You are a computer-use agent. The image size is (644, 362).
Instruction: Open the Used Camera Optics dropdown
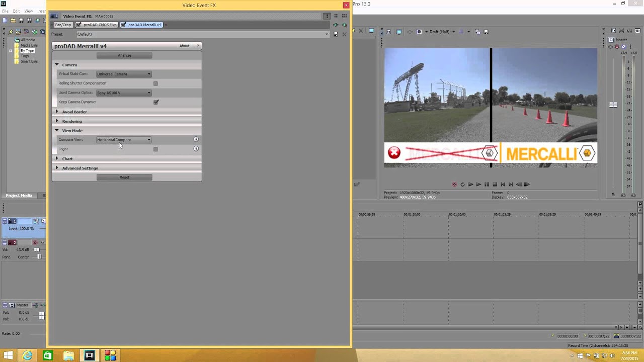(124, 93)
